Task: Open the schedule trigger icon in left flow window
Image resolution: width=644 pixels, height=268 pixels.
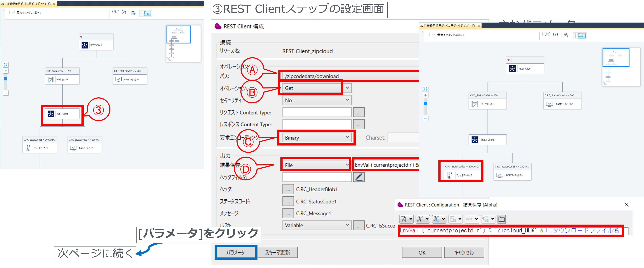Action: (x=134, y=13)
